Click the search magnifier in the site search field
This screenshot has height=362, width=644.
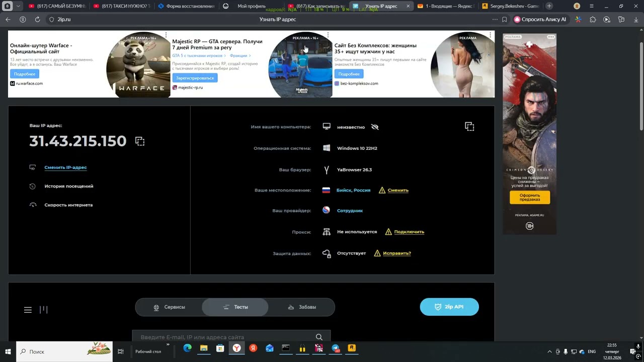pos(319,337)
